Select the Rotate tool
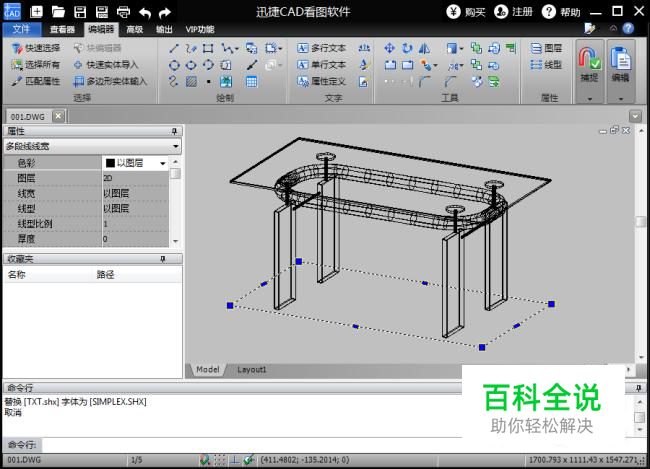 [x=407, y=48]
